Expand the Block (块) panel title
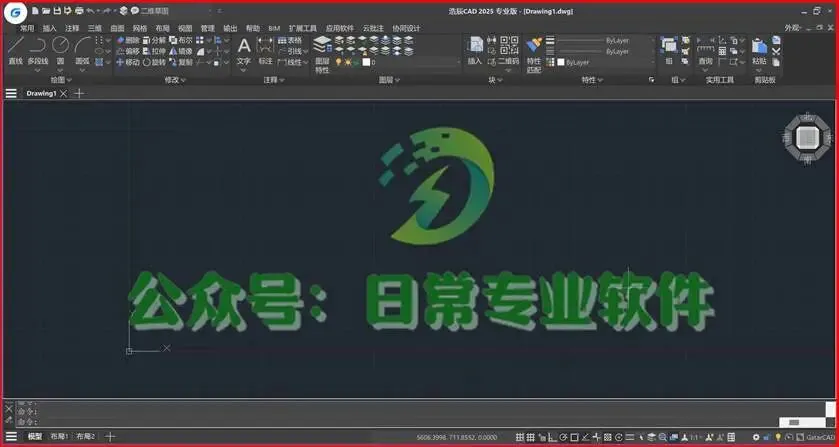The image size is (839, 447). [495, 80]
